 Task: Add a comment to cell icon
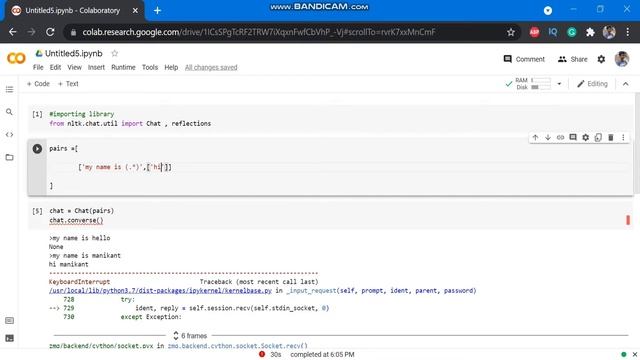pyautogui.click(x=573, y=138)
